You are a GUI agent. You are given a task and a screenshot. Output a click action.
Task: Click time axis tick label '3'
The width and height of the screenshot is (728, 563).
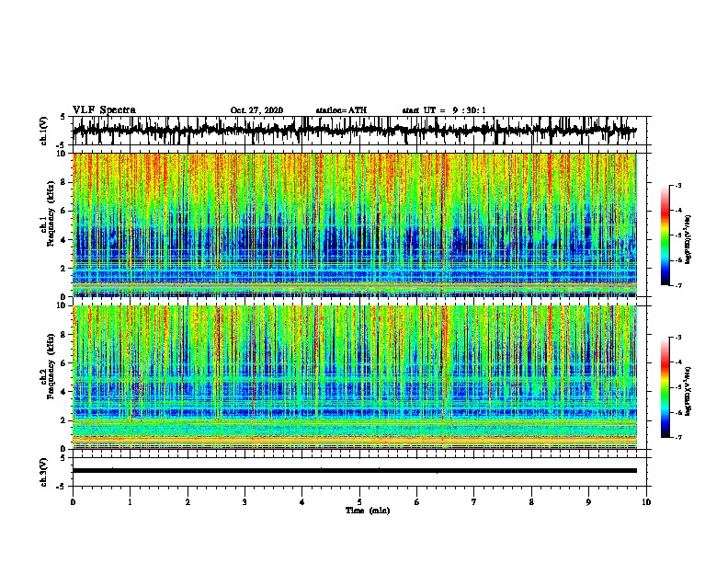point(245,501)
